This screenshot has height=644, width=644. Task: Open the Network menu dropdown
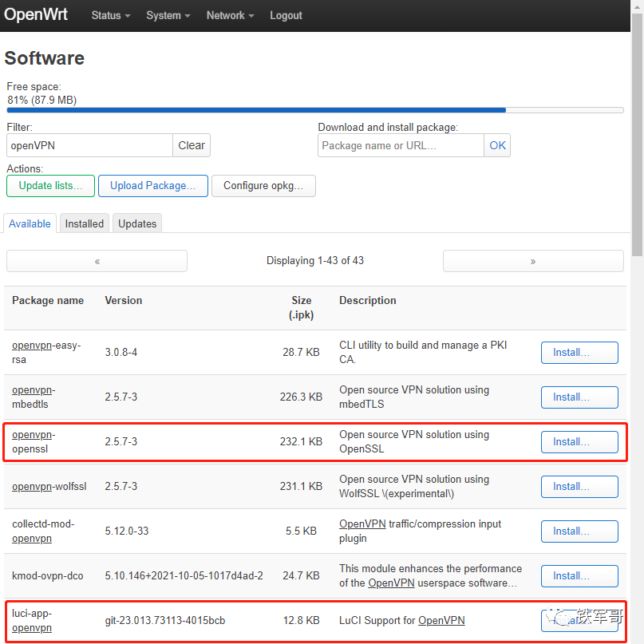click(x=228, y=15)
